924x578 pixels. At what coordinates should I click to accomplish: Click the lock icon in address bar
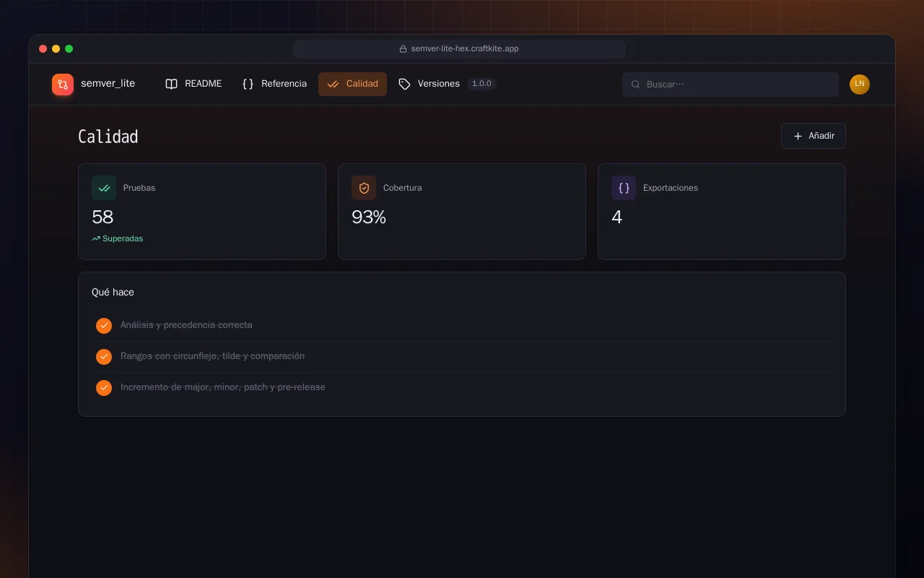pyautogui.click(x=403, y=49)
